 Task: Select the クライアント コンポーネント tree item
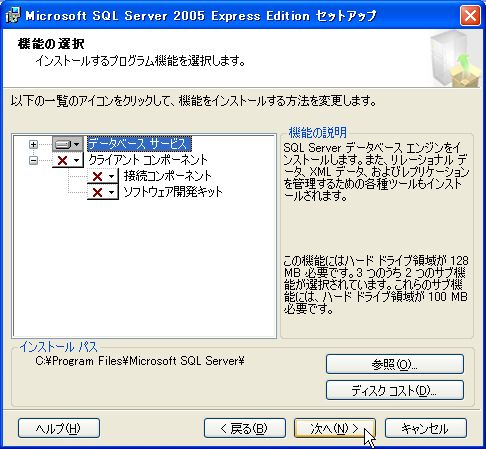pos(148,160)
